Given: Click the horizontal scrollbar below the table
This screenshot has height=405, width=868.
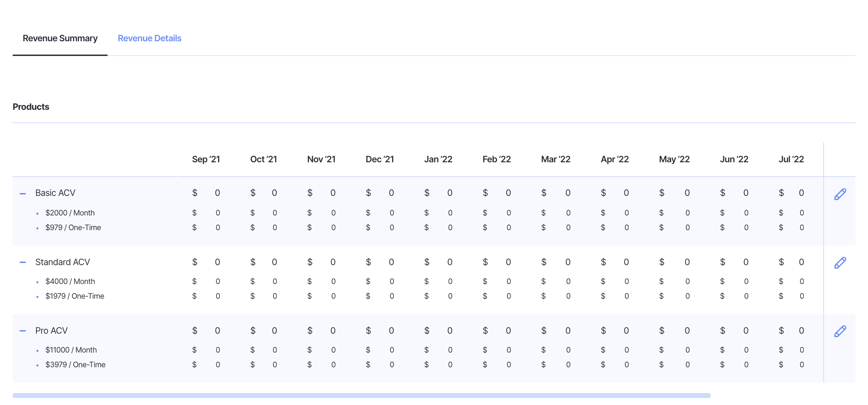Looking at the screenshot, I should [361, 396].
